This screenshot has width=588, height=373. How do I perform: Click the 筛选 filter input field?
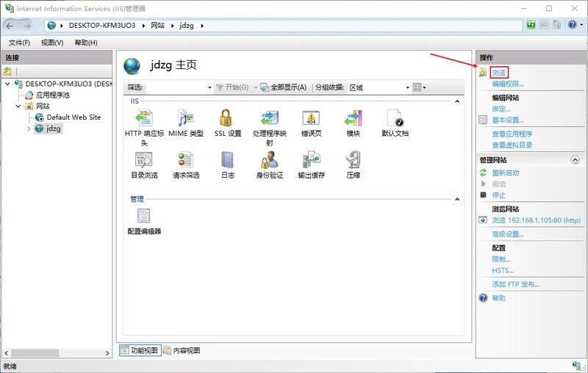click(x=179, y=87)
